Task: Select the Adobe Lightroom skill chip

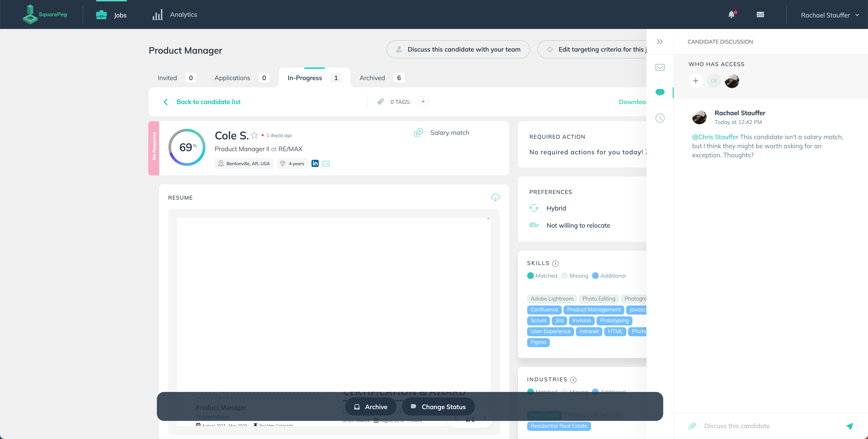Action: point(552,299)
